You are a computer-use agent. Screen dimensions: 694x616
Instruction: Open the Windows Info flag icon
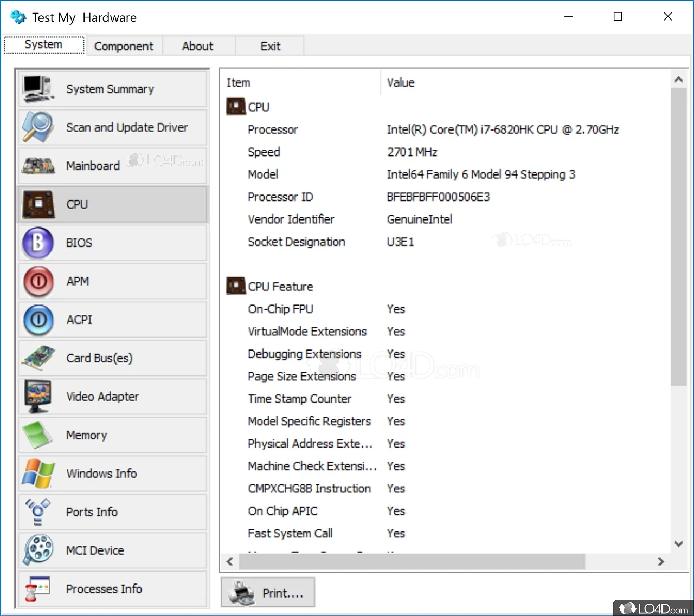[x=38, y=474]
